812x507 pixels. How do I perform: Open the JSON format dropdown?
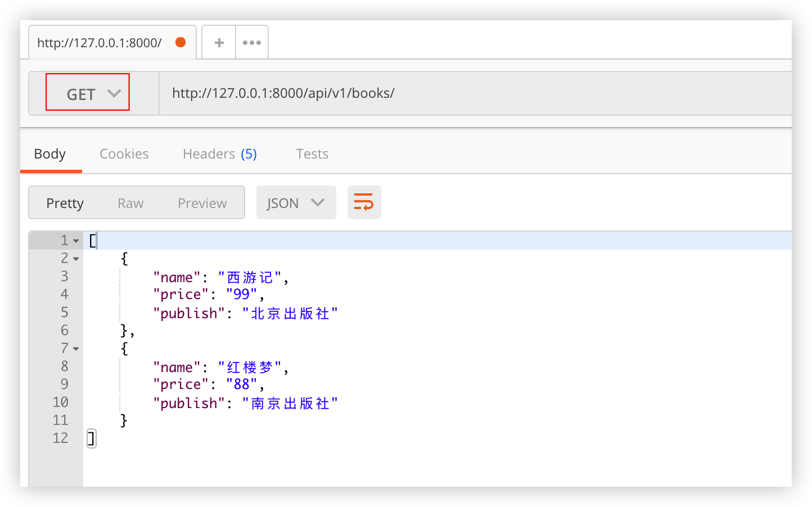click(x=296, y=202)
